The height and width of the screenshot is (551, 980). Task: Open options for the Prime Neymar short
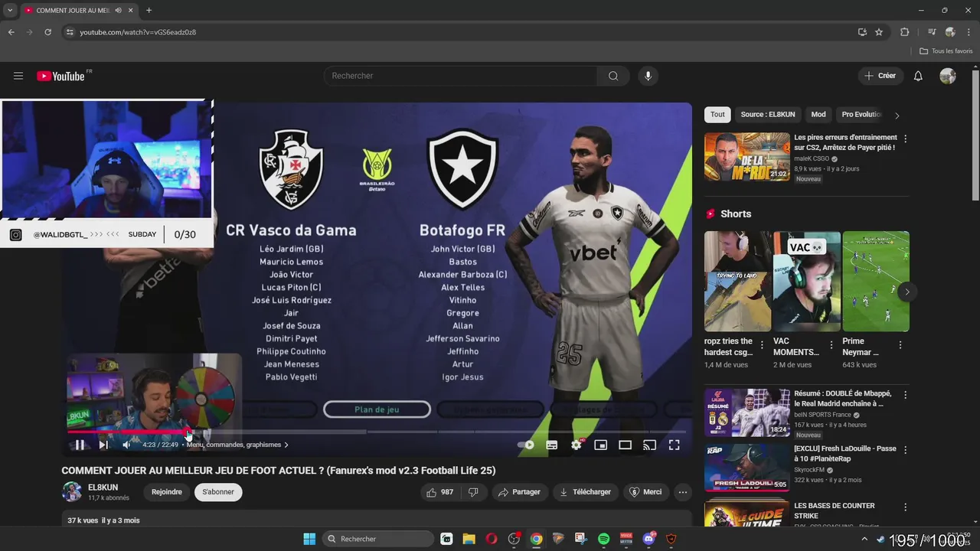pyautogui.click(x=900, y=345)
